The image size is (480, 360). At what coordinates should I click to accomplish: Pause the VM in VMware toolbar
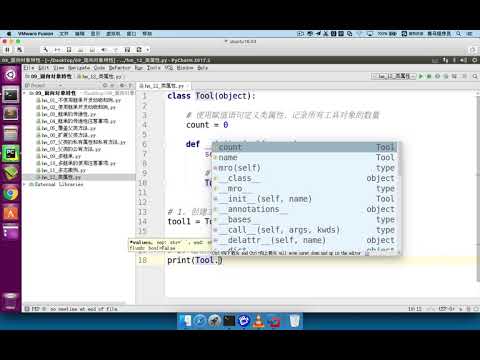pos(7,50)
